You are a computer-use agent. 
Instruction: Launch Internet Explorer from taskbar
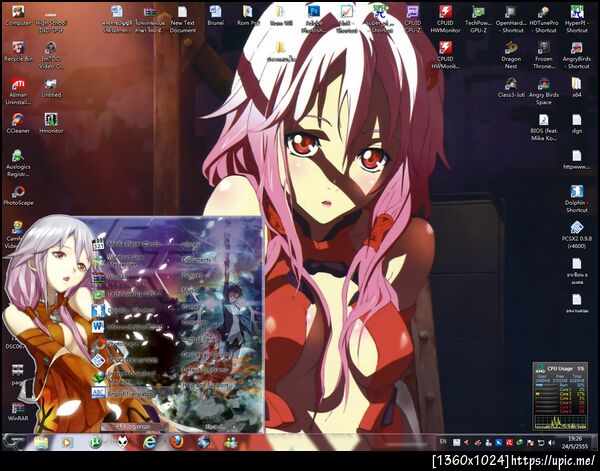pyautogui.click(x=149, y=442)
